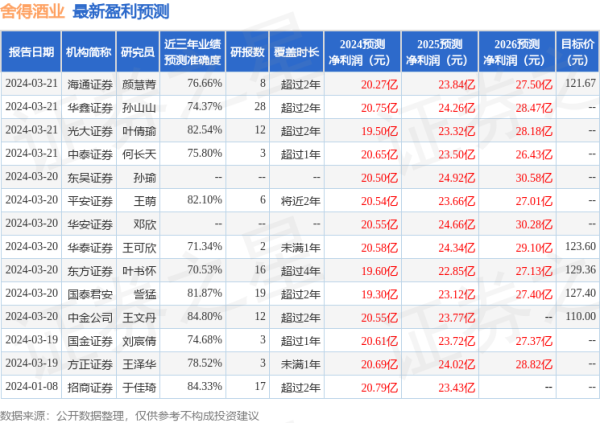This screenshot has height=423, width=600.
Task: Select the 中金公司 institution cell
Action: coord(90,318)
